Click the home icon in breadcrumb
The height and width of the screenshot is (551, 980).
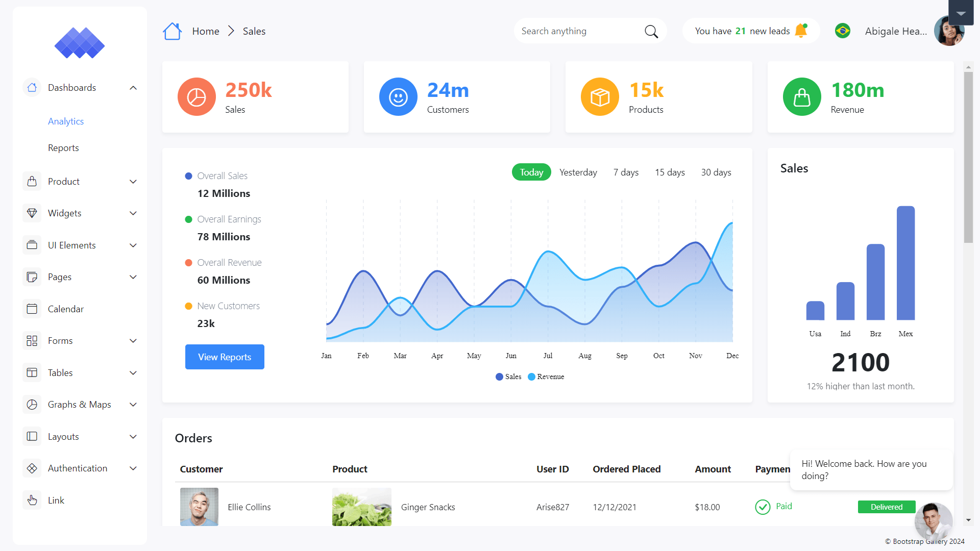(172, 31)
